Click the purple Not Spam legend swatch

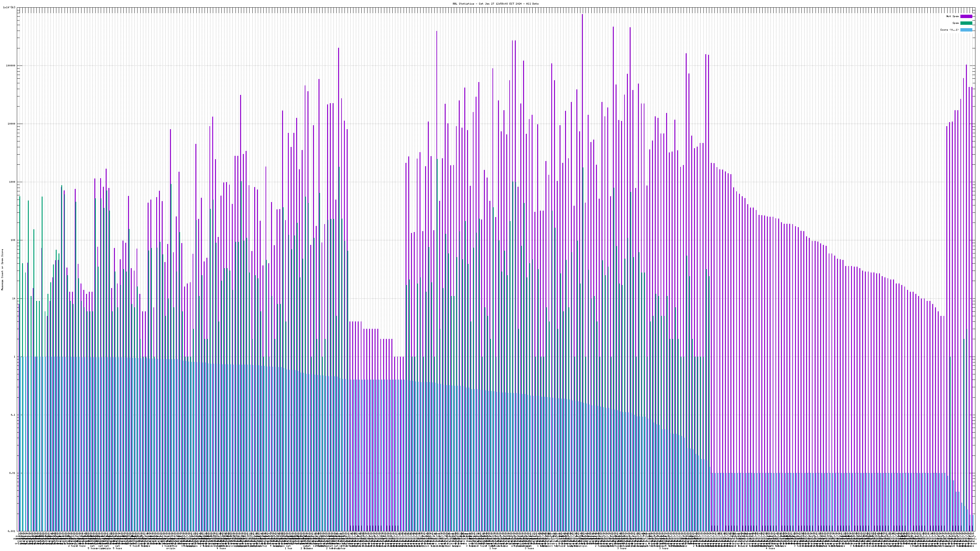pyautogui.click(x=966, y=16)
